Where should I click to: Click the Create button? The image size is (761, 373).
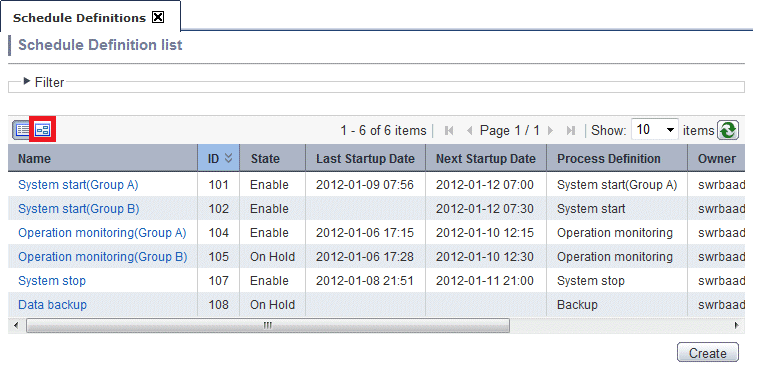pyautogui.click(x=708, y=353)
